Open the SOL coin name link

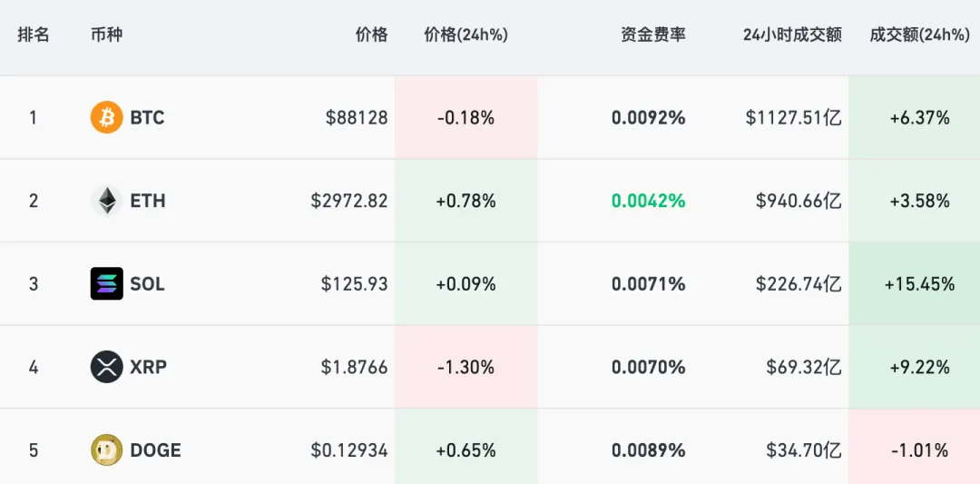click(x=147, y=284)
